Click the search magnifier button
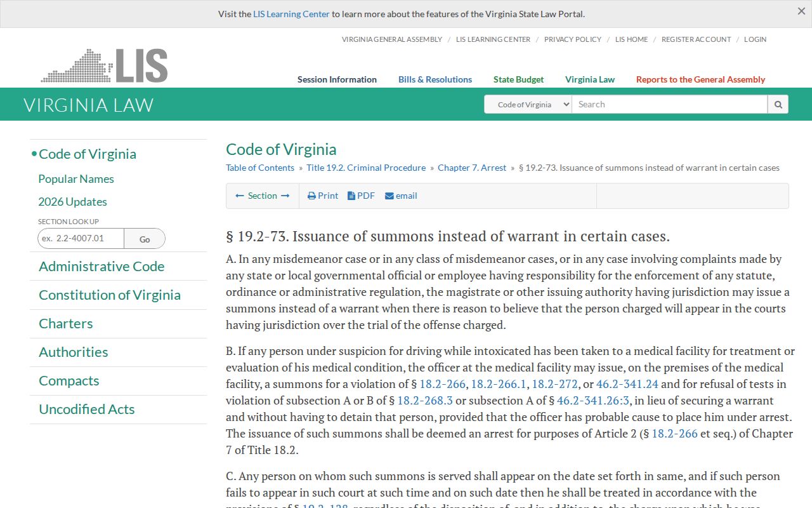 point(778,105)
